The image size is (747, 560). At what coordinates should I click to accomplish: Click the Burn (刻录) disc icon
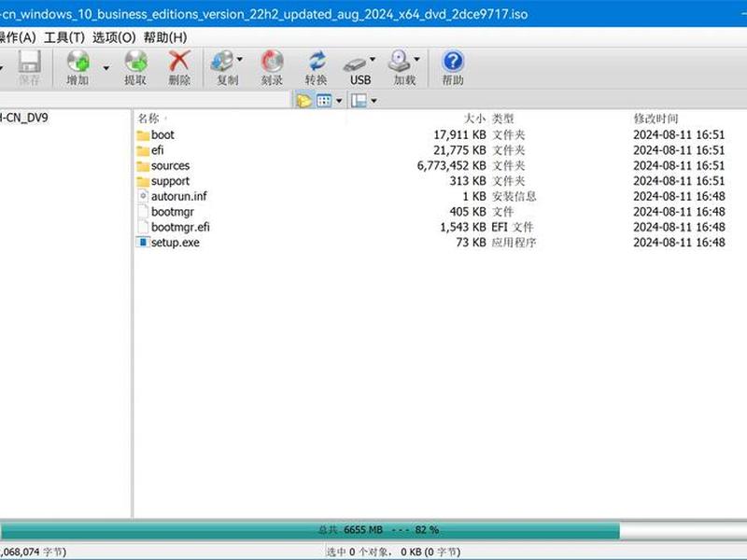pos(272,62)
